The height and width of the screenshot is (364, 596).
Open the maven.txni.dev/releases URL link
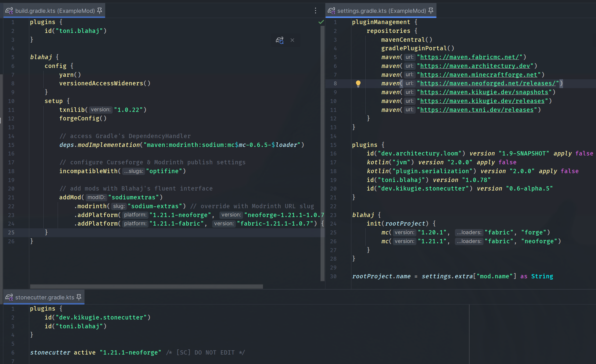[x=477, y=110]
